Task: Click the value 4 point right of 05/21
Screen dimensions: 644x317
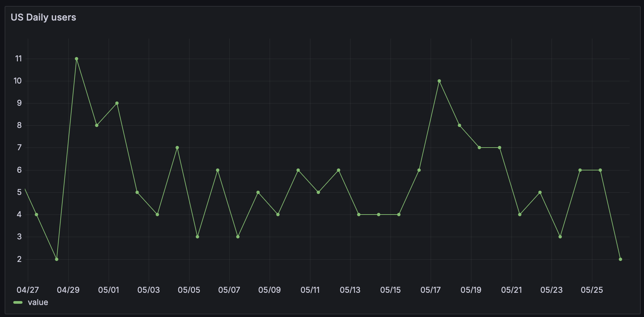Action: tap(520, 215)
